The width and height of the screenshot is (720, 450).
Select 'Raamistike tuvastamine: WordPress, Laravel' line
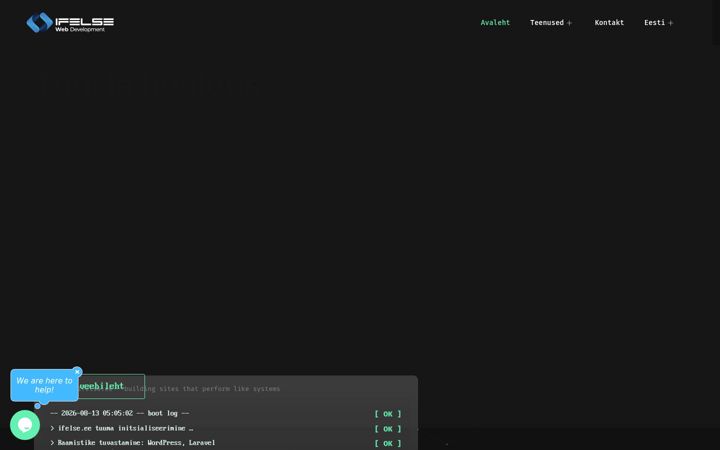click(133, 443)
